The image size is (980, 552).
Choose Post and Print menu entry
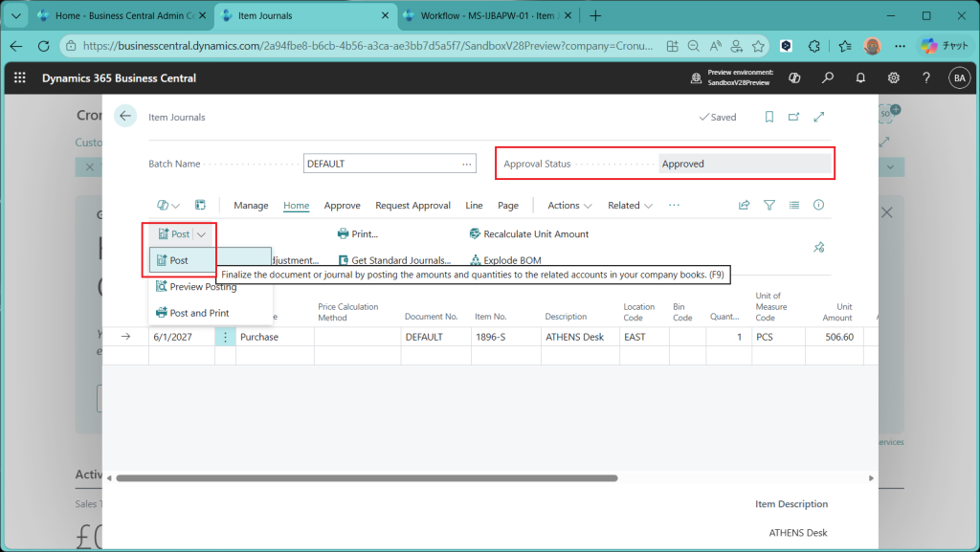(x=199, y=313)
